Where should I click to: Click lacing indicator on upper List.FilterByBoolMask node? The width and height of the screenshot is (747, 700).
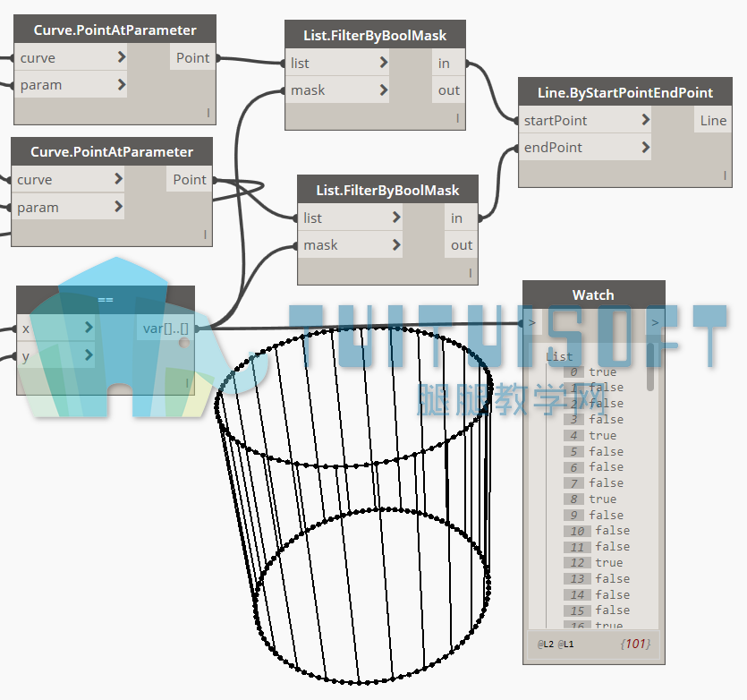coord(458,118)
